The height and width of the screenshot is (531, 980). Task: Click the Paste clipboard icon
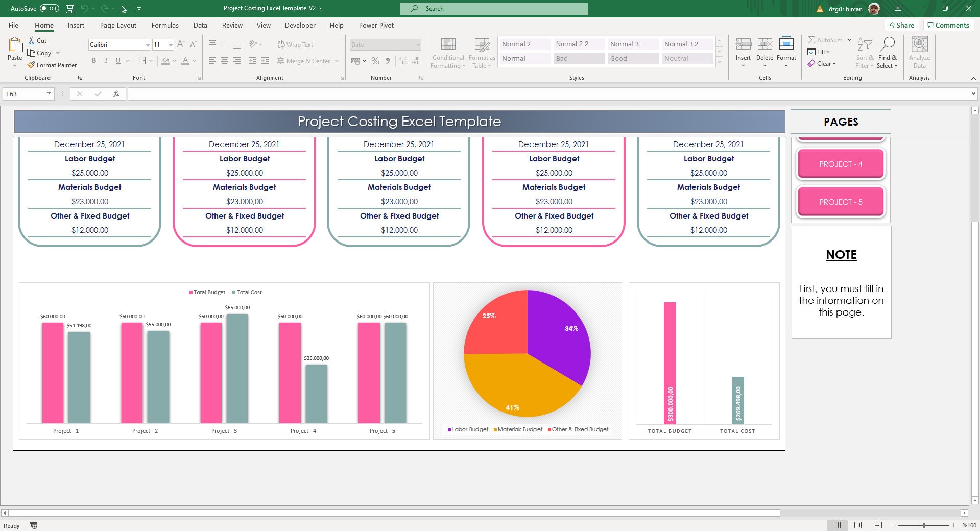15,45
